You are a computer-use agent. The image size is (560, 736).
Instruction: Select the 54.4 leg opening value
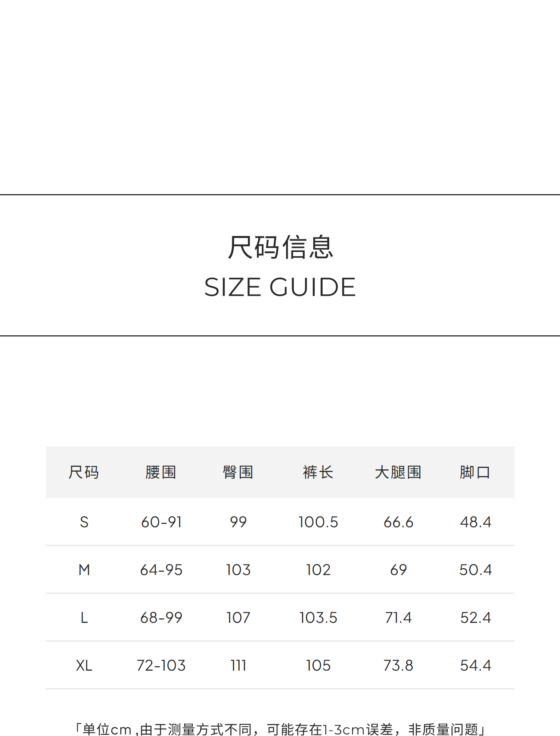click(475, 665)
